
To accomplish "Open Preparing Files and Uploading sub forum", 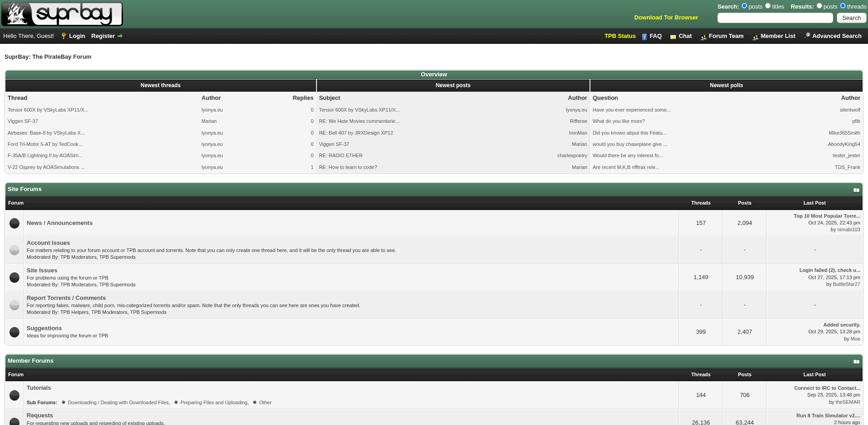I will pos(214,403).
